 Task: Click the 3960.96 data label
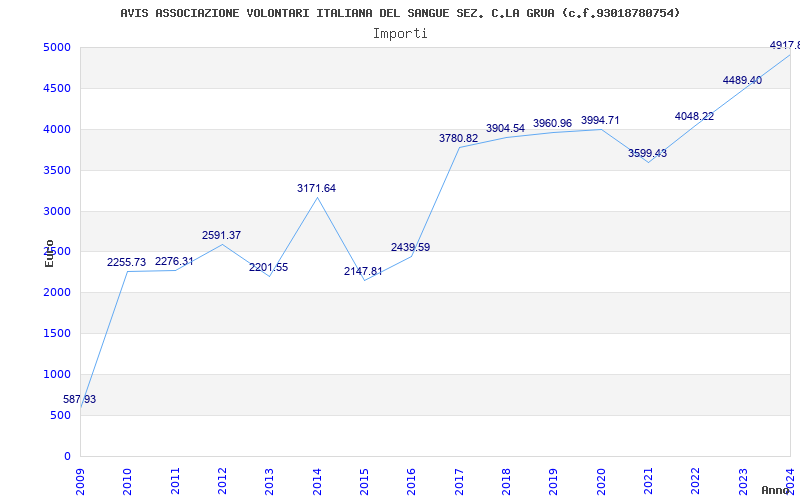553,123
